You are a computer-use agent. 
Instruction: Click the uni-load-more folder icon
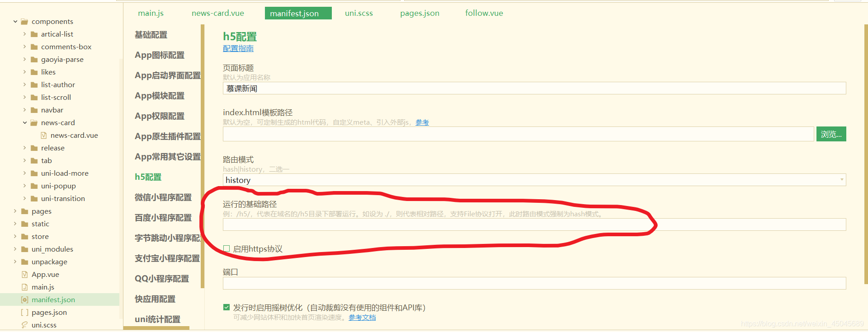pos(34,173)
